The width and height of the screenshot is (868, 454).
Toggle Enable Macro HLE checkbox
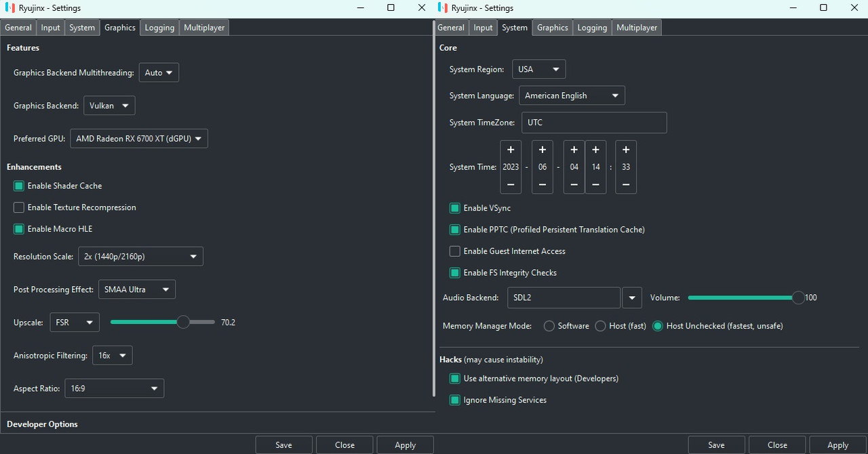point(19,229)
